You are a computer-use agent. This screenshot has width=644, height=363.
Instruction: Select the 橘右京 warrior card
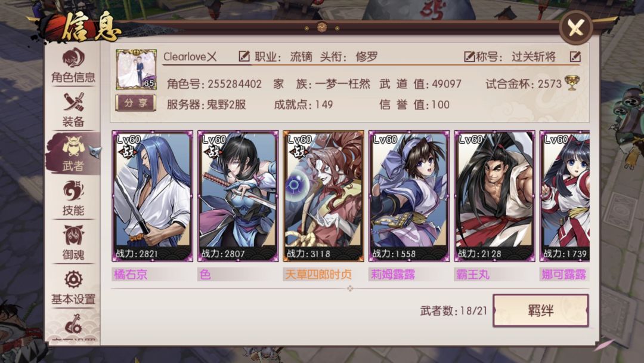(x=153, y=196)
